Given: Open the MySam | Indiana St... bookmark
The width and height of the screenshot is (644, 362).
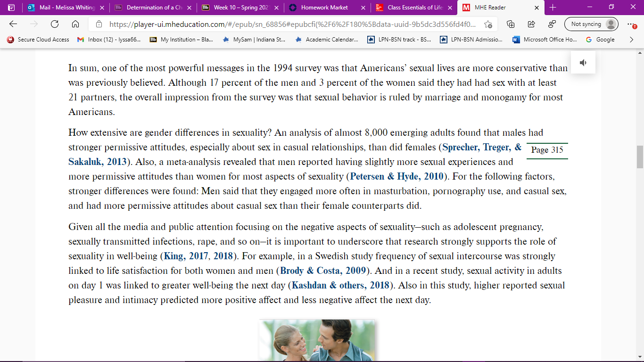Looking at the screenshot, I should pyautogui.click(x=254, y=40).
